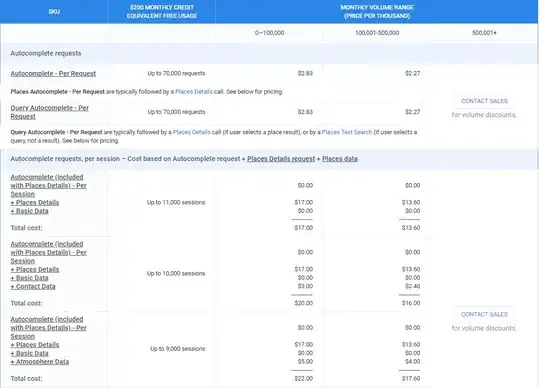
Task: Click the $4.00 Atmosphere Data price
Action: click(x=413, y=362)
